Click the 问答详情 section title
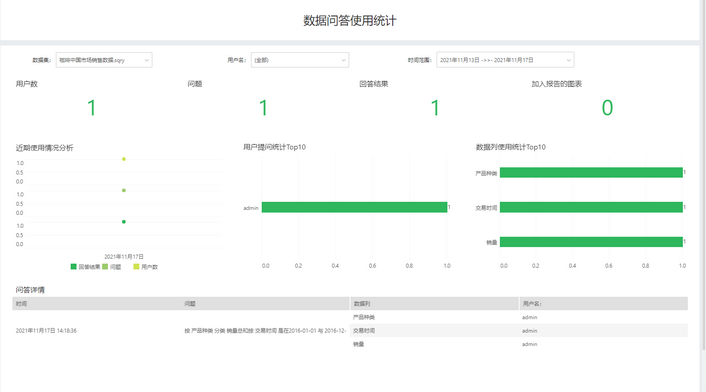Viewport: 706px width, 392px height. 30,290
